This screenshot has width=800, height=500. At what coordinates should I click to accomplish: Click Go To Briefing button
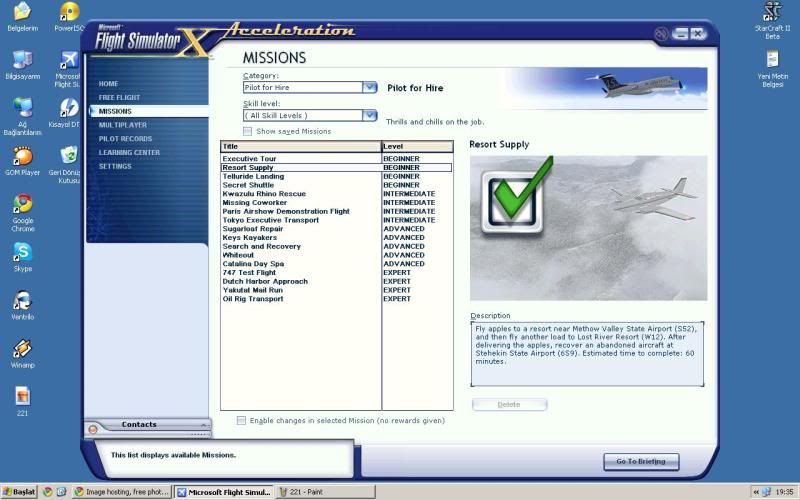[x=641, y=461]
